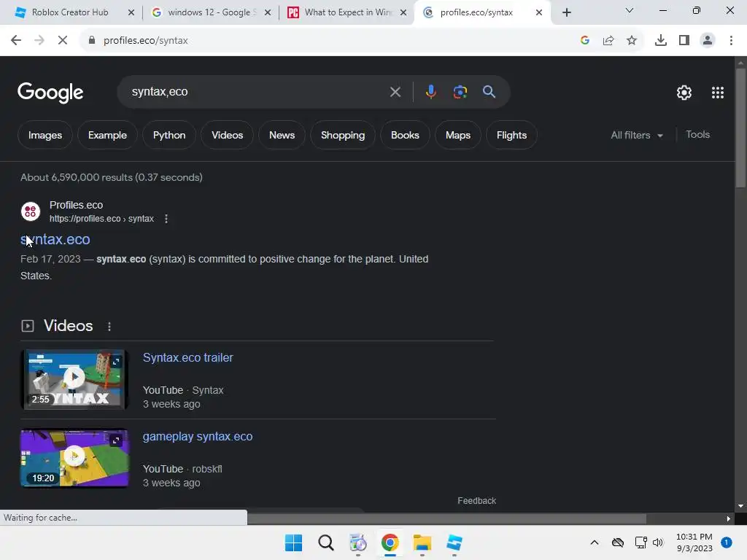
Task: Open Roblox Studio from taskbar
Action: [x=454, y=542]
